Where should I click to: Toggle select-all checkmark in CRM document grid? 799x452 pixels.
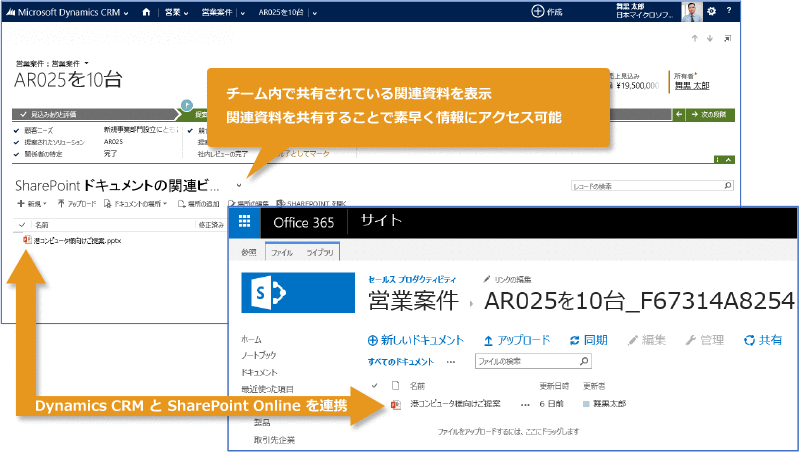(x=23, y=225)
